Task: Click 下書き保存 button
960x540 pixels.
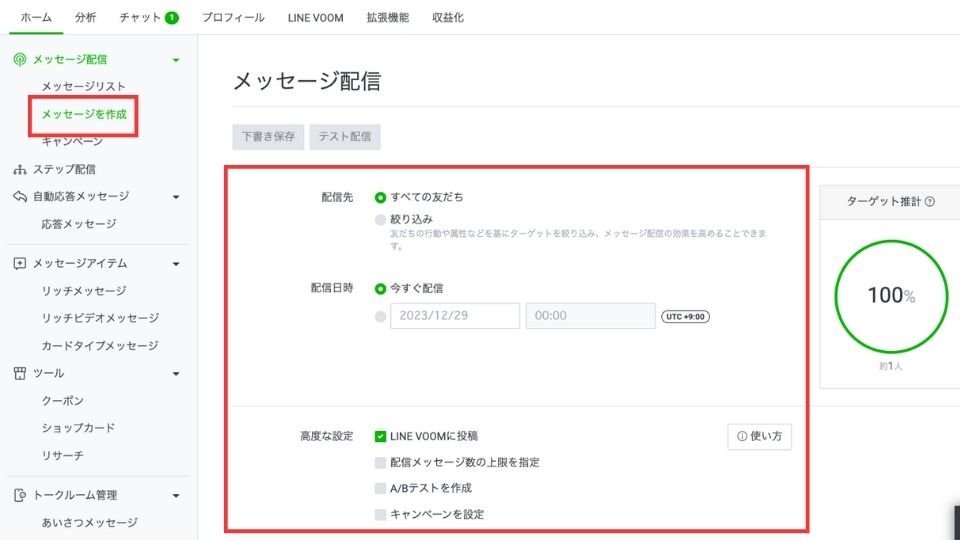Action: [268, 137]
